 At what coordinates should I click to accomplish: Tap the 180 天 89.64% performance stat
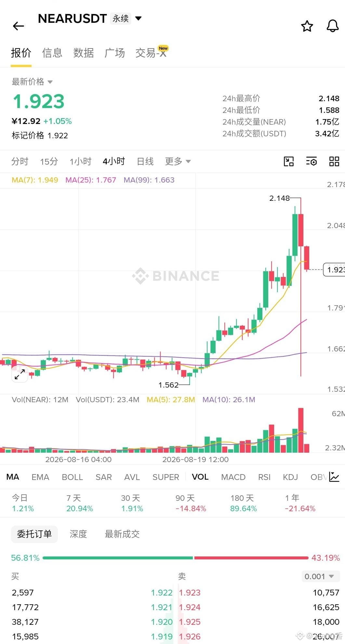(x=244, y=503)
